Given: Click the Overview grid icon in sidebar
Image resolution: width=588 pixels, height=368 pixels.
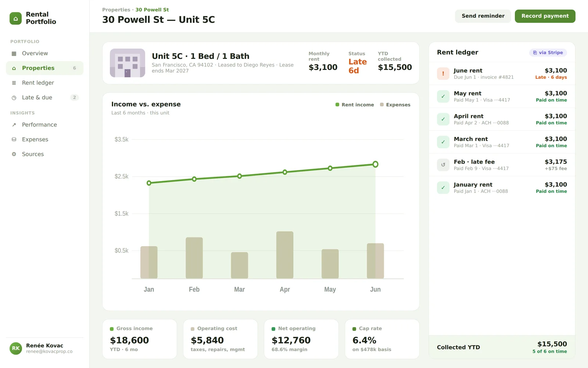Looking at the screenshot, I should tap(14, 53).
